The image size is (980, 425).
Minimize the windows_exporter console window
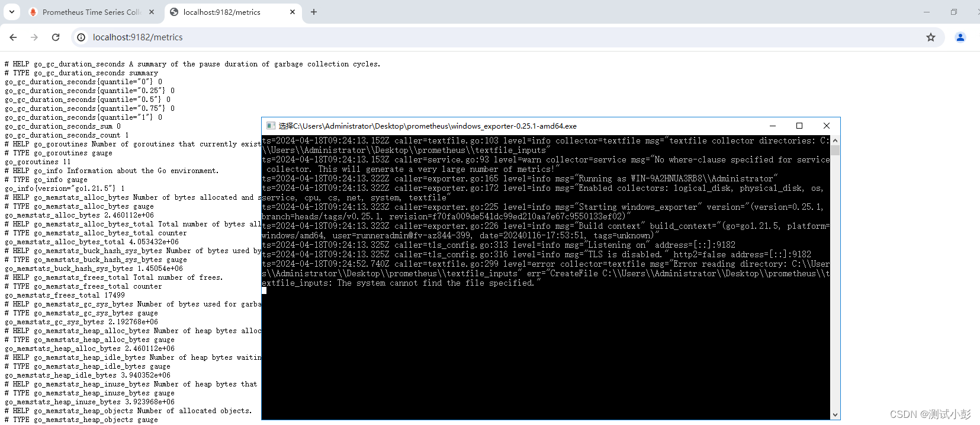pos(773,126)
